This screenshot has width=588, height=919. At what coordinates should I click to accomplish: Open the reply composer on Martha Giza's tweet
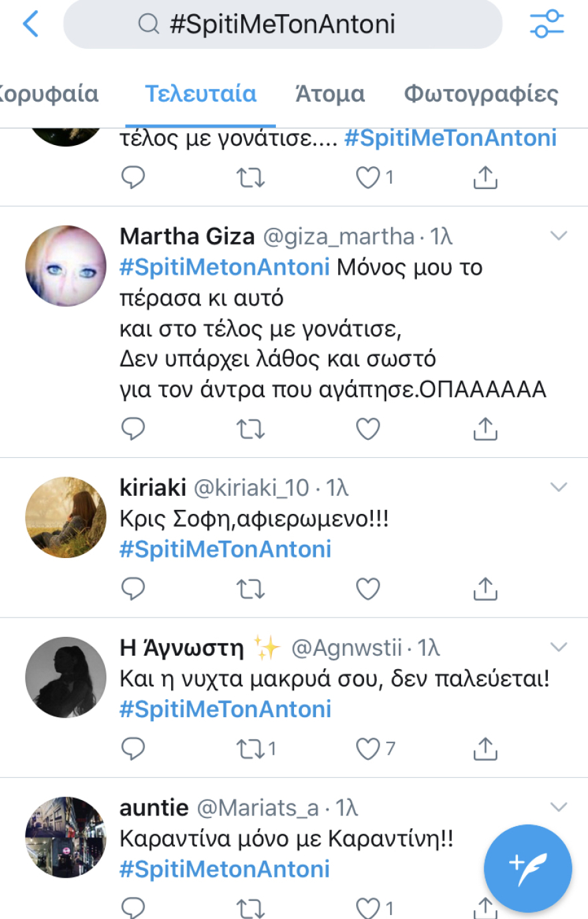click(133, 429)
